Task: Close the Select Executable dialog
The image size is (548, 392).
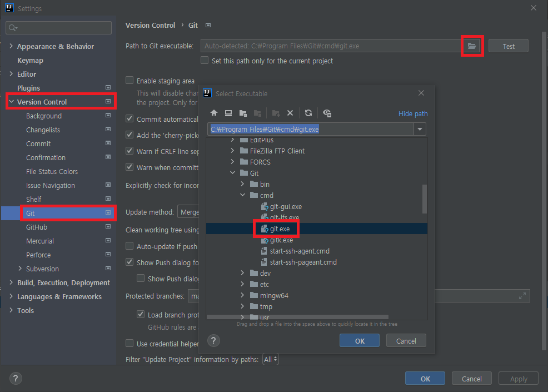Action: coord(421,93)
